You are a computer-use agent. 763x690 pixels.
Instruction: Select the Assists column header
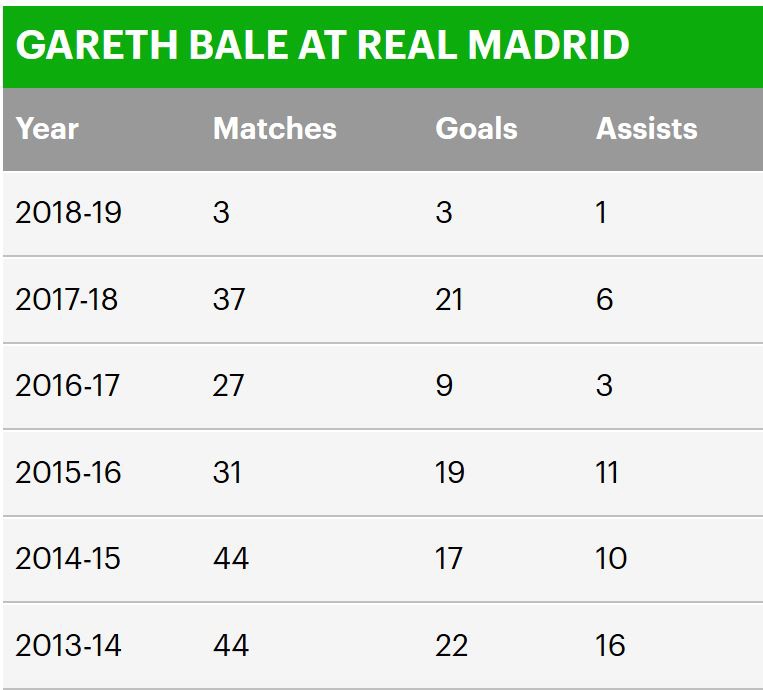click(647, 128)
